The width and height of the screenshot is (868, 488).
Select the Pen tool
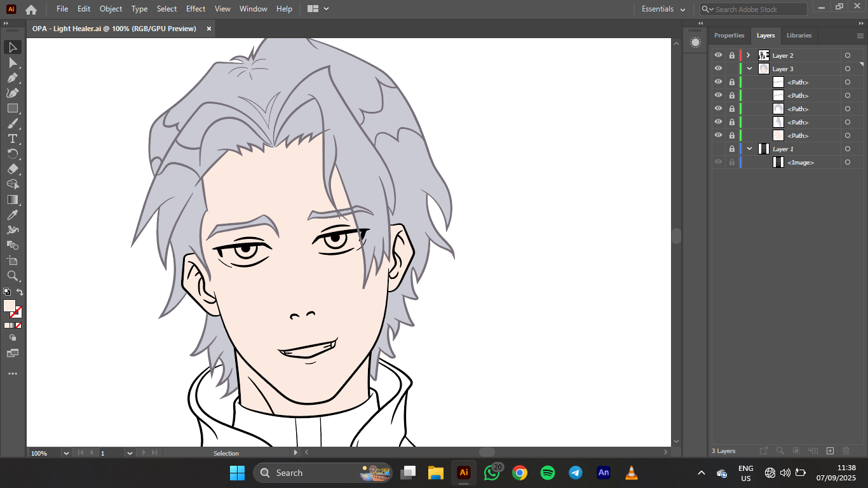pyautogui.click(x=12, y=78)
